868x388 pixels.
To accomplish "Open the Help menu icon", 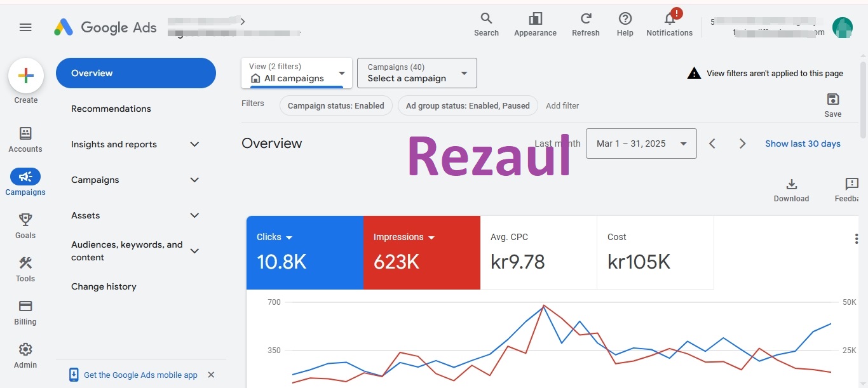I will tap(625, 18).
